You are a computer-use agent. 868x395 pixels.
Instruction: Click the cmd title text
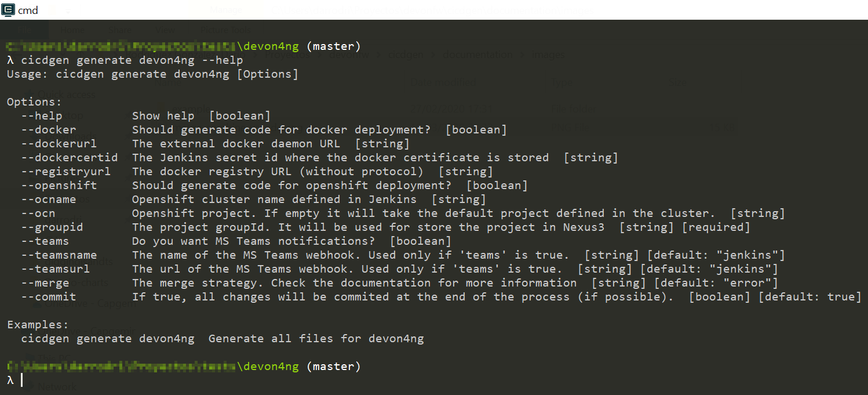pyautogui.click(x=28, y=10)
